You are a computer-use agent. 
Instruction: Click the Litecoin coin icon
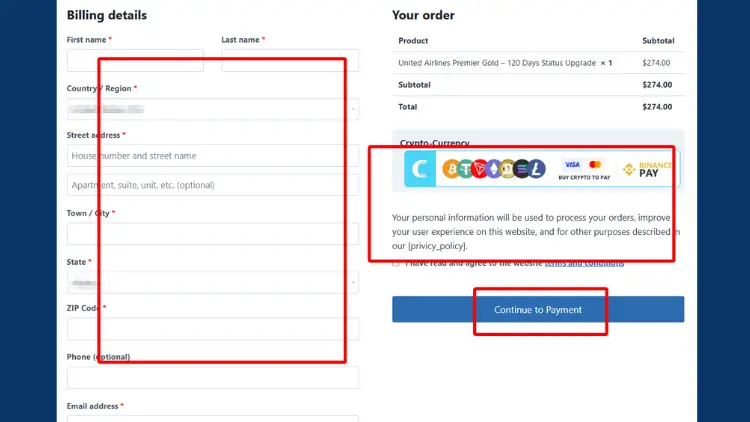(x=536, y=170)
